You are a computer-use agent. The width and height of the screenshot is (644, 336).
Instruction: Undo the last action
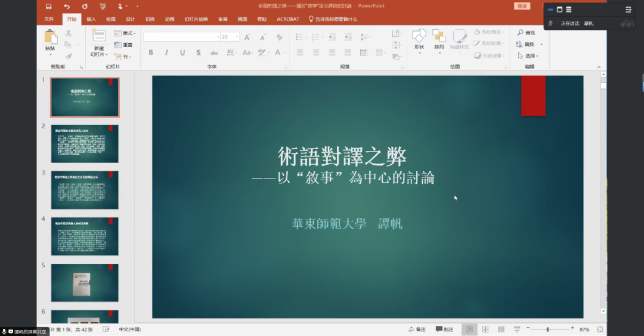(66, 7)
